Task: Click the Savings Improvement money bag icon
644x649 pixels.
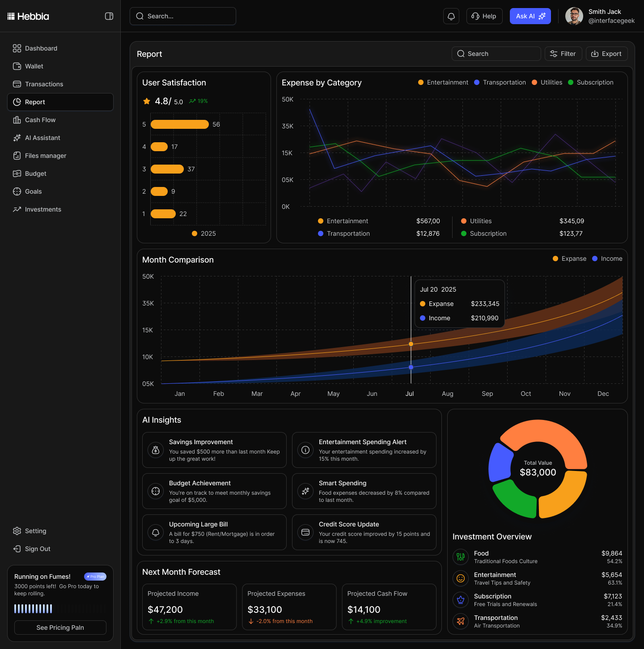Action: [156, 450]
